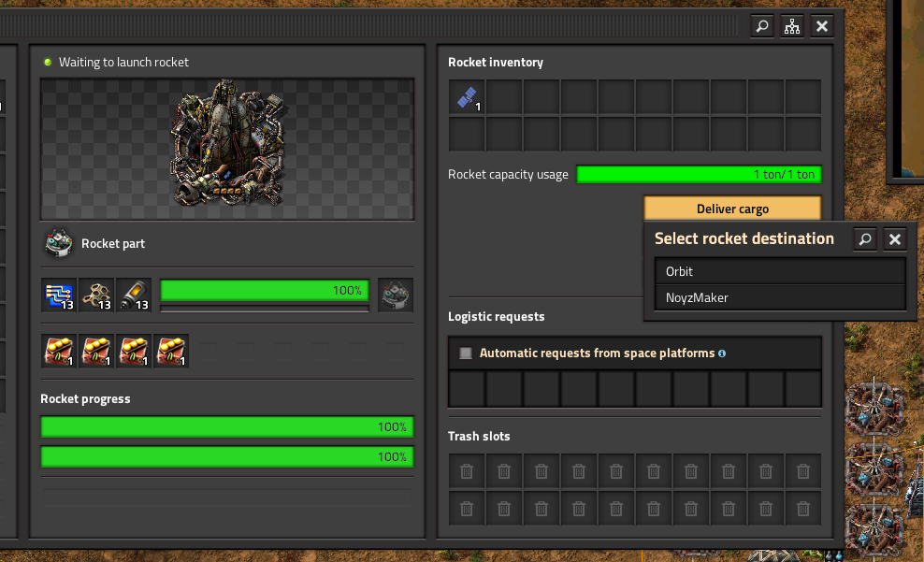The image size is (924, 562).
Task: Click the satellite in rocket inventory
Action: (x=466, y=97)
